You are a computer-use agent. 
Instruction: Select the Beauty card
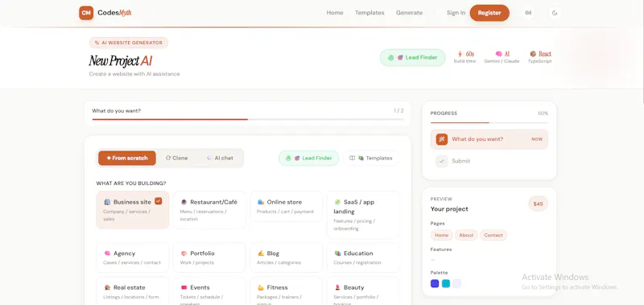pos(363,291)
